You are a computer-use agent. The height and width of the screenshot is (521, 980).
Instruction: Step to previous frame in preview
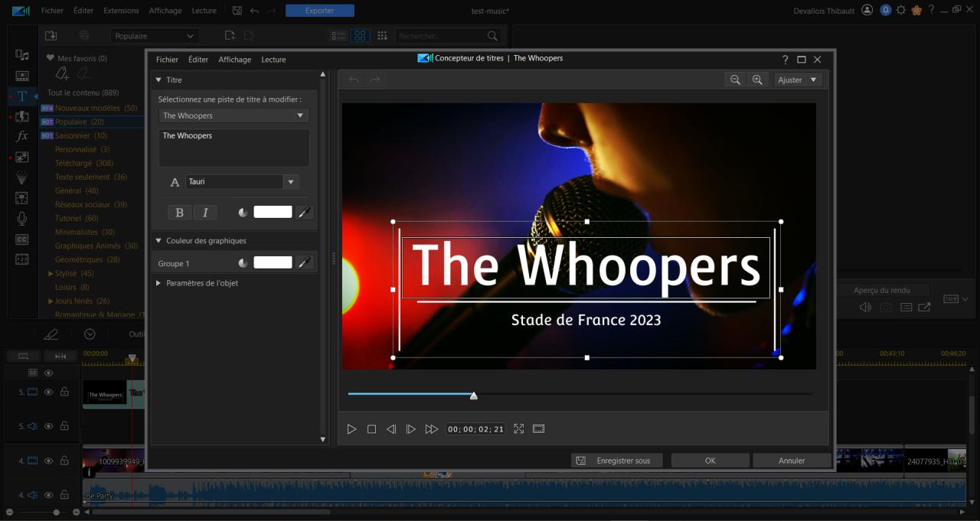(x=391, y=429)
